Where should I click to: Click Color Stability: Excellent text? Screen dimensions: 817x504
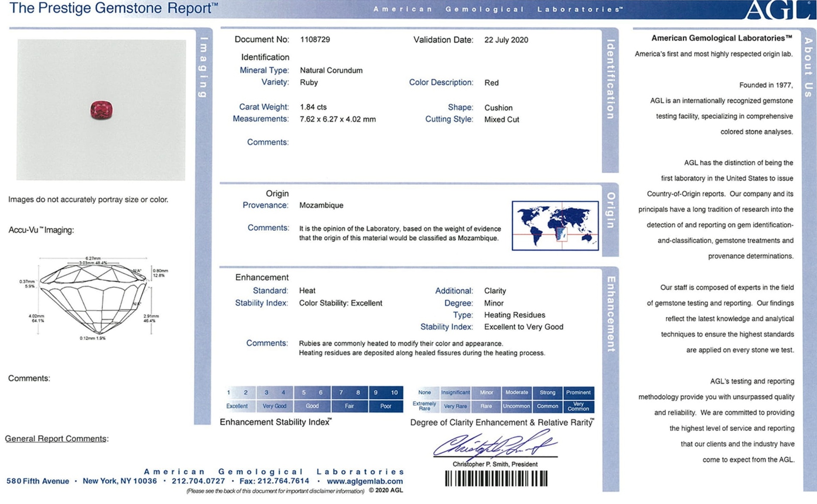point(340,303)
